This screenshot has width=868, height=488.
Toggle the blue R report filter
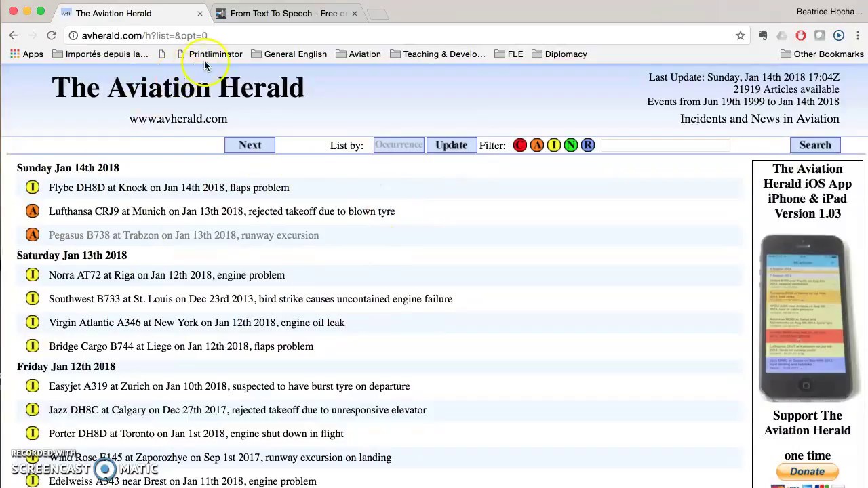point(588,145)
